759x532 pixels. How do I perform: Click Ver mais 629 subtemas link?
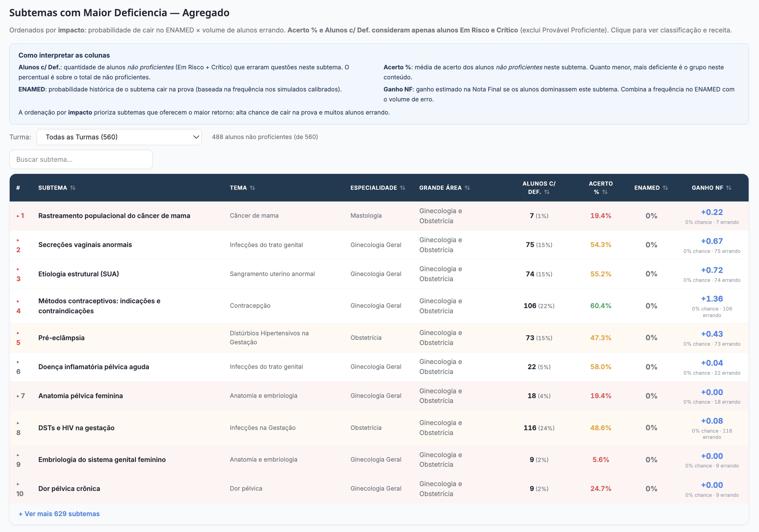tap(59, 514)
